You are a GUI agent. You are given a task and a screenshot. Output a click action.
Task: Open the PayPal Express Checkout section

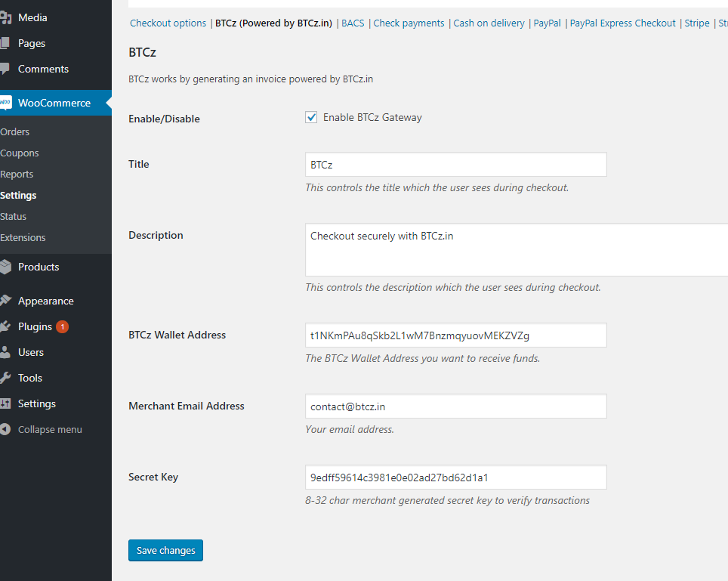pyautogui.click(x=622, y=23)
